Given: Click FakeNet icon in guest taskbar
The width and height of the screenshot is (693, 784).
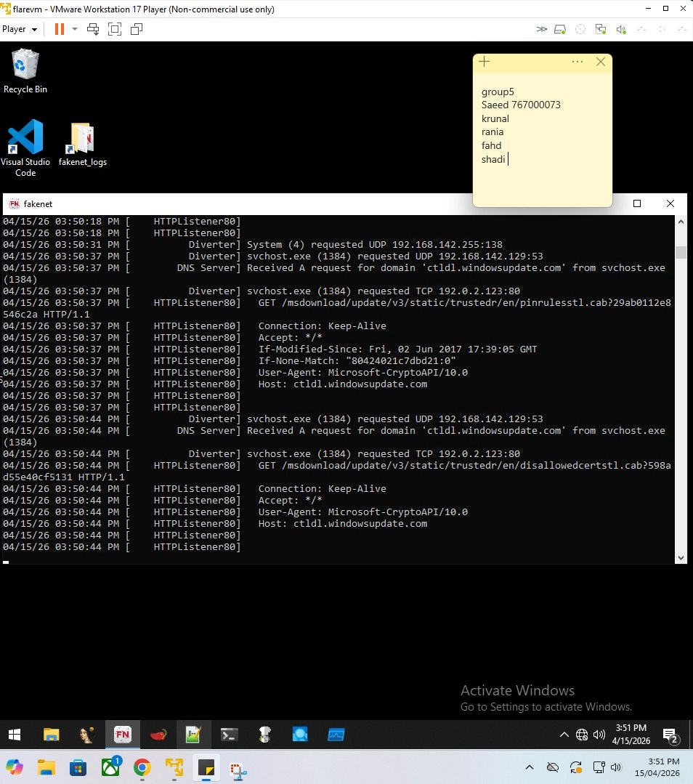Looking at the screenshot, I should click(121, 735).
